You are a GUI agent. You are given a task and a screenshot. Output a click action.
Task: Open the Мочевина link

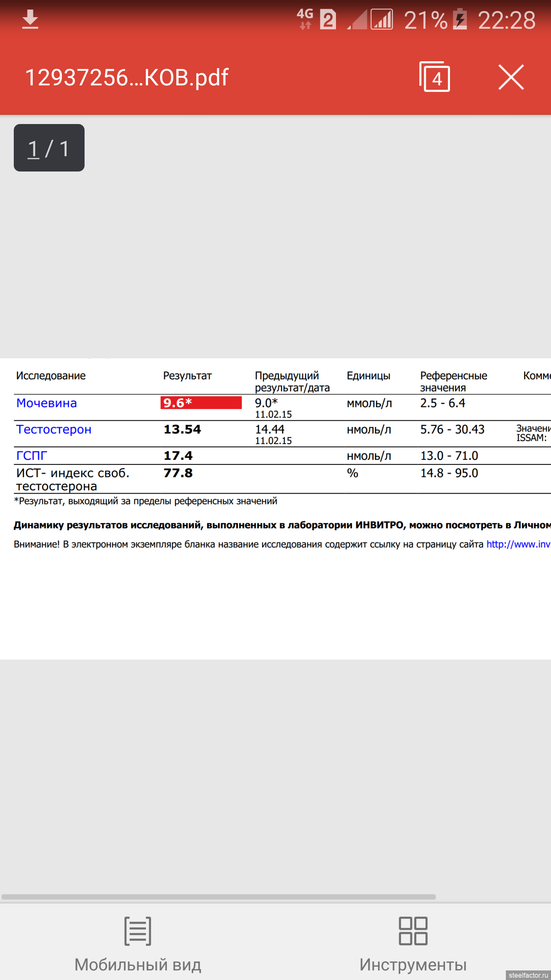(x=47, y=403)
